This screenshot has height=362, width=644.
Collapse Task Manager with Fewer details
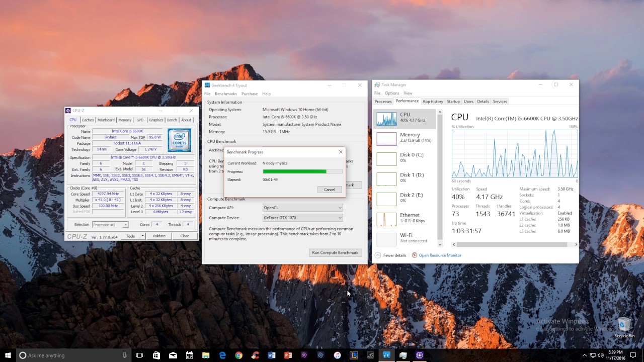[x=390, y=255]
